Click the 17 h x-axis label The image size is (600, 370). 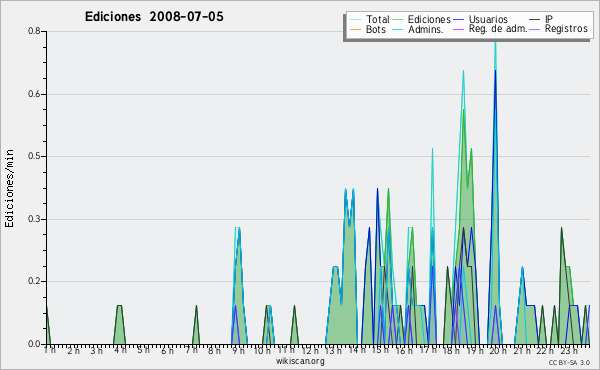pyautogui.click(x=428, y=350)
